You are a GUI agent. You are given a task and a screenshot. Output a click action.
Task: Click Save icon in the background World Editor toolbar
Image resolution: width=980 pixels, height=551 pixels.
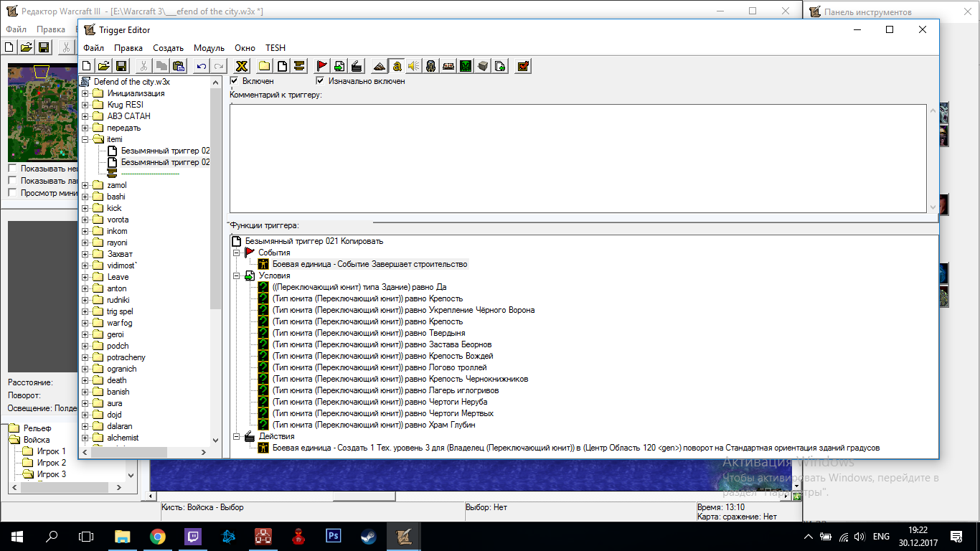pyautogui.click(x=44, y=47)
